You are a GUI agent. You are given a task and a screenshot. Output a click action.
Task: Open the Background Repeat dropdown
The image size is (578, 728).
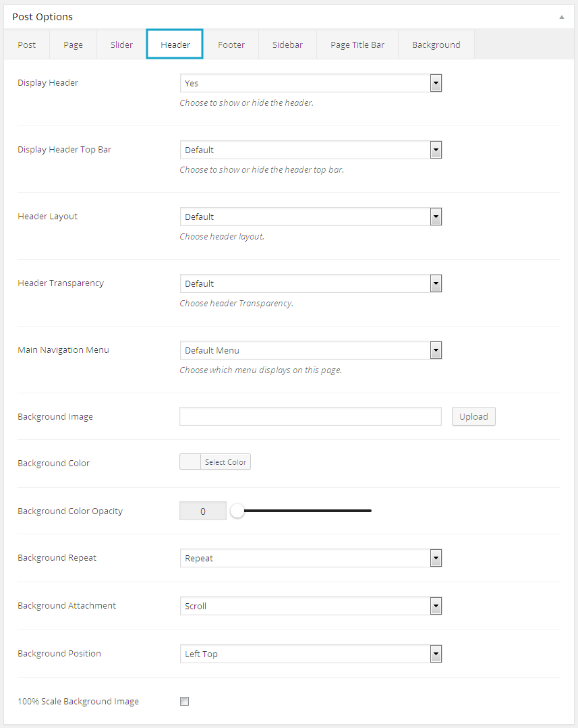click(x=310, y=558)
